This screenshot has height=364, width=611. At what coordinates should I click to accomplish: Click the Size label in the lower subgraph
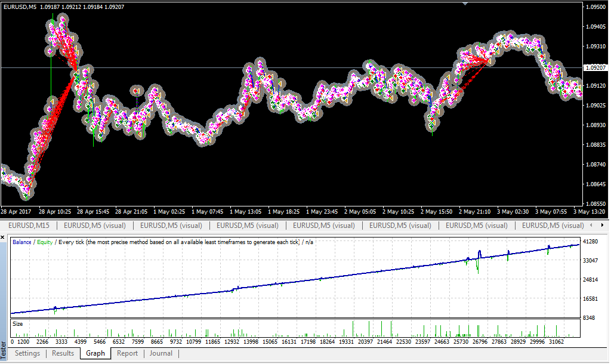click(18, 323)
